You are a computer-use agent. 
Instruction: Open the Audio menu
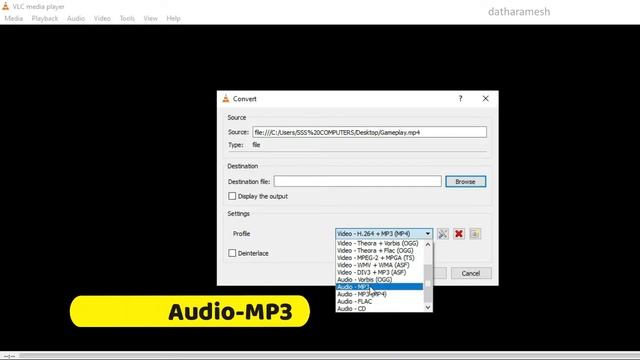coord(76,18)
